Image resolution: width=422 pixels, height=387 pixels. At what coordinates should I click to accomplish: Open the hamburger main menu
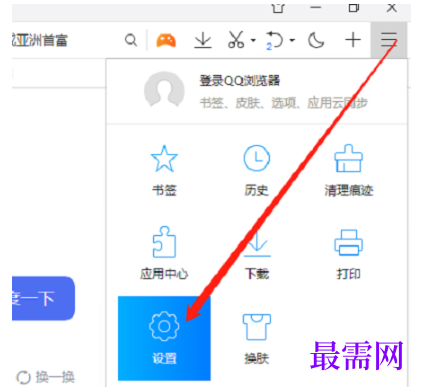click(389, 40)
